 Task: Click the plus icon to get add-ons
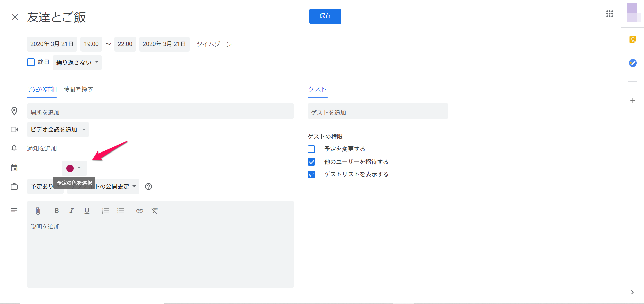633,100
